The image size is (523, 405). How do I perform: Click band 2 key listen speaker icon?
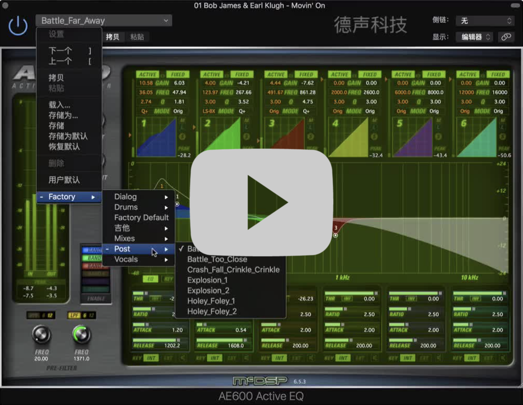pyautogui.click(x=246, y=358)
